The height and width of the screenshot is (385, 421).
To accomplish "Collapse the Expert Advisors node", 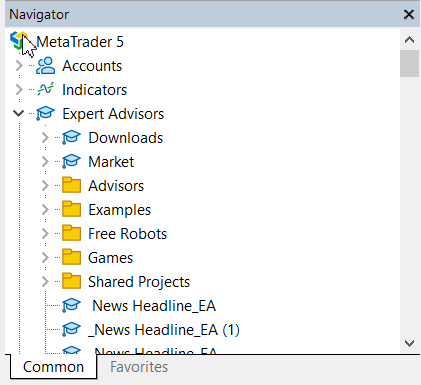I will pos(18,114).
